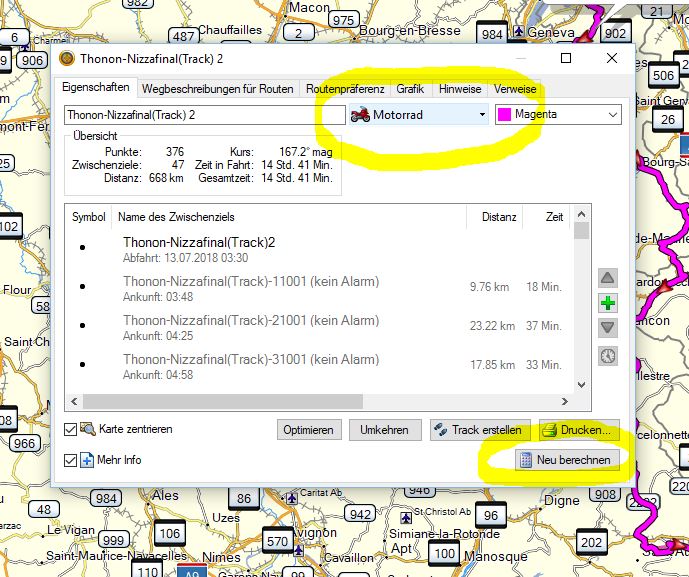
Task: Click the move waypoint down arrow
Action: 607,329
